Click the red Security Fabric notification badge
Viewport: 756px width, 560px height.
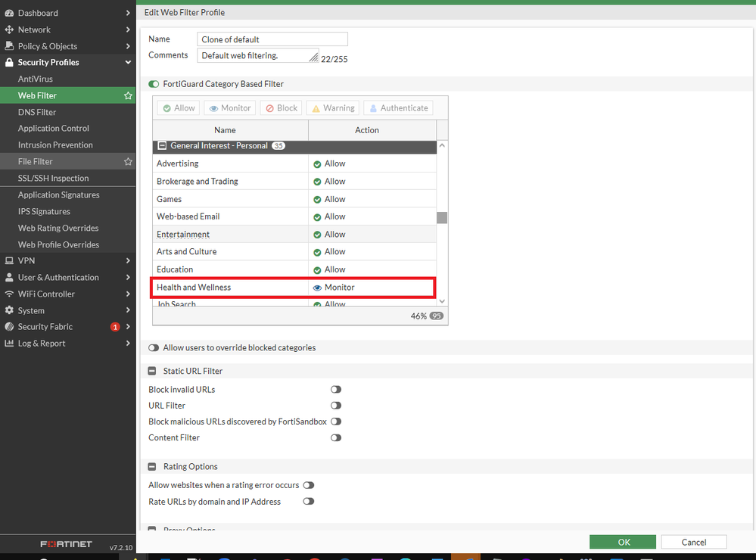(x=115, y=327)
